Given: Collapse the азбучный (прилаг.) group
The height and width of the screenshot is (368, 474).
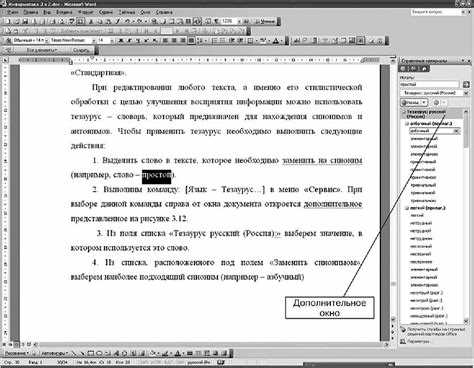Looking at the screenshot, I should tap(407, 123).
